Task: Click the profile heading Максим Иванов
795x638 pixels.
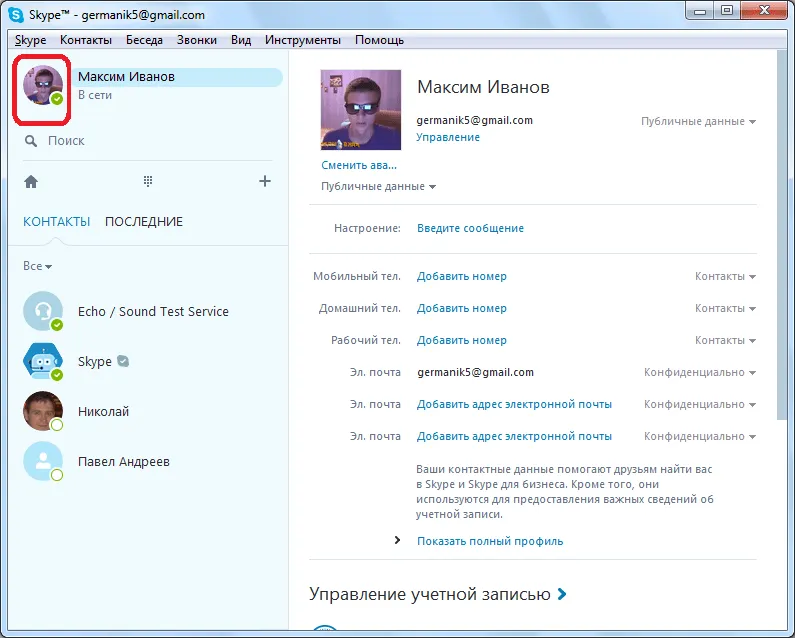Action: [x=483, y=87]
